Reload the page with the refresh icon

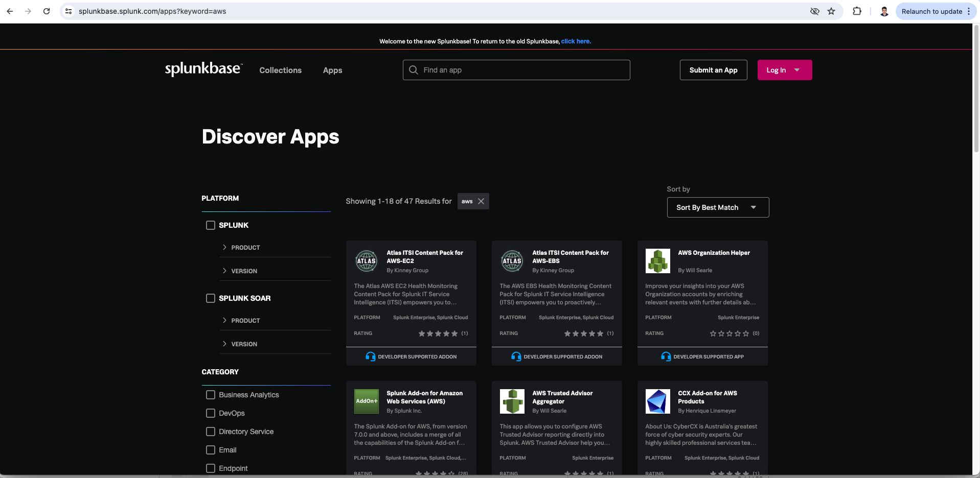47,11
